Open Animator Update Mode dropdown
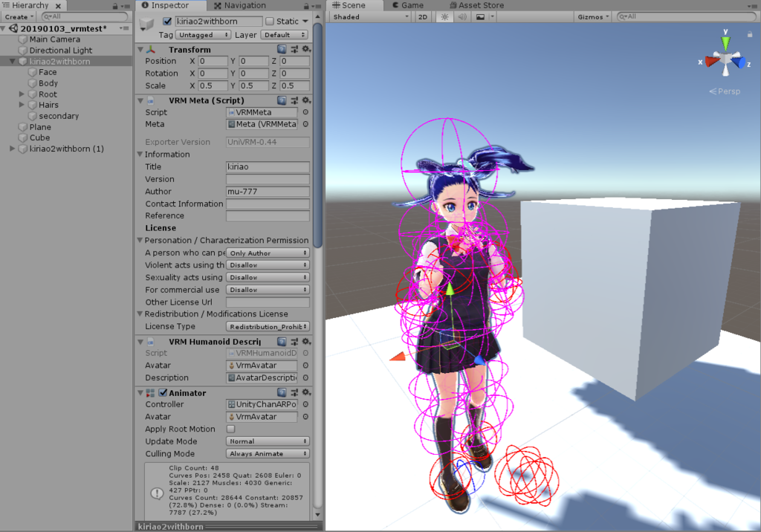Image resolution: width=761 pixels, height=532 pixels. pyautogui.click(x=268, y=441)
